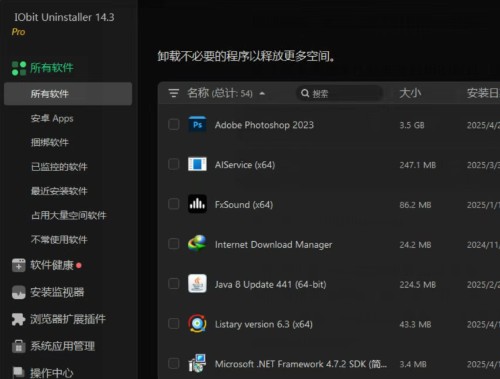Viewport: 500px width, 379px height.
Task: Check the Internet Download Manager checkbox
Action: [174, 244]
